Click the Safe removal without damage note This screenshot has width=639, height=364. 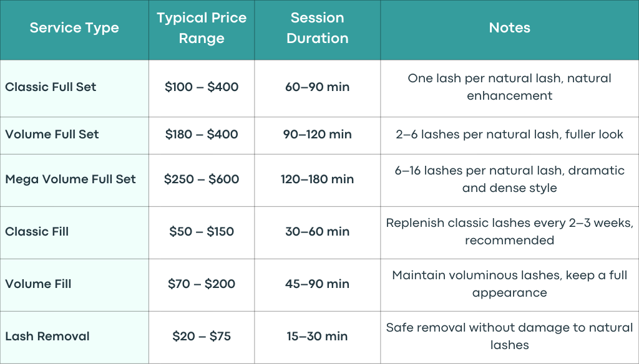pos(509,337)
